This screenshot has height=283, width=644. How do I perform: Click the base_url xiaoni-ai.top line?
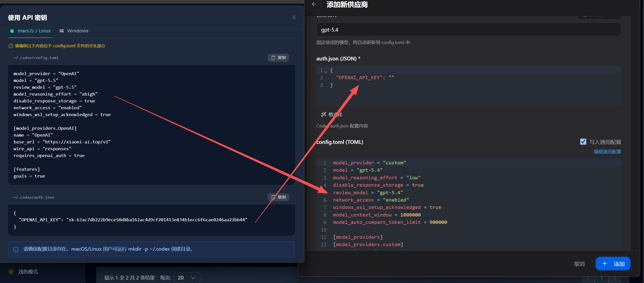pyautogui.click(x=62, y=142)
